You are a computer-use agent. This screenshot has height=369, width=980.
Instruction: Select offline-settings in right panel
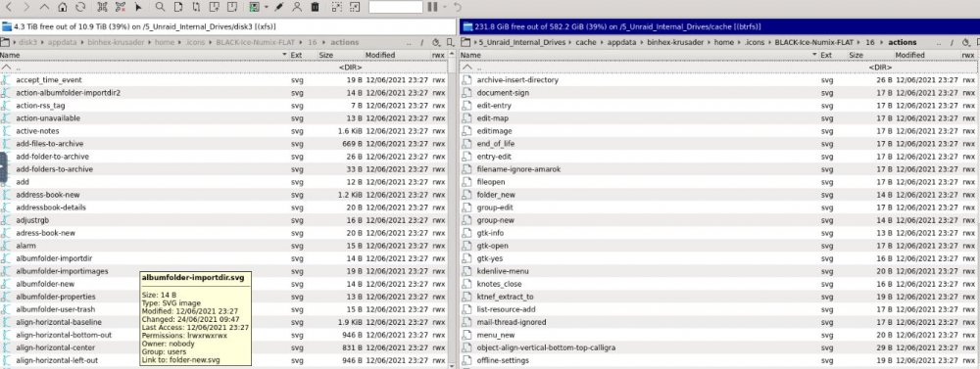click(503, 360)
